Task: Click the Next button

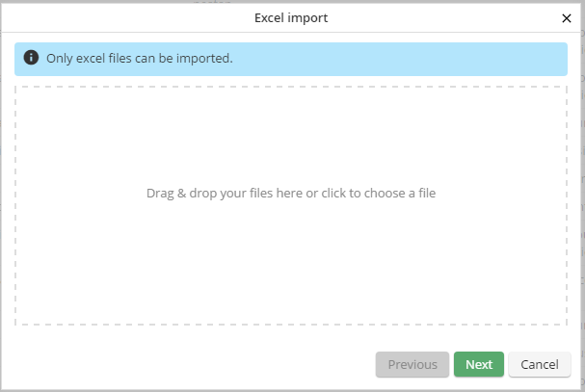Action: (x=479, y=364)
